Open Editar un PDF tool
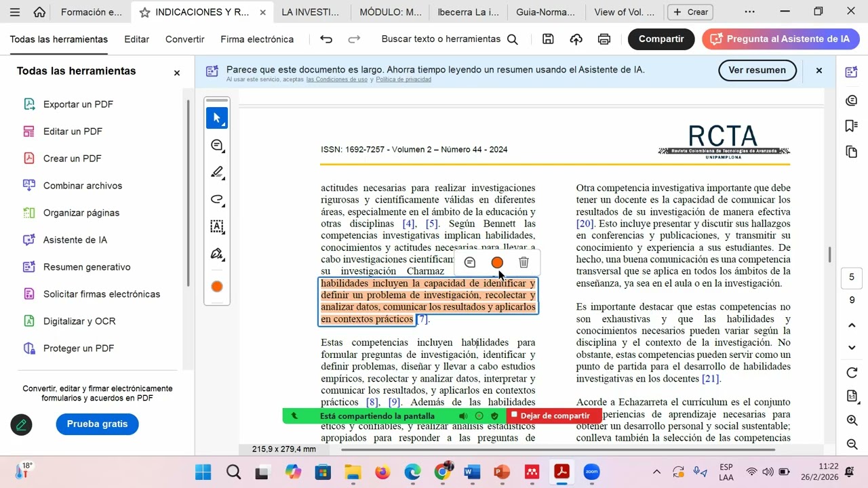The image size is (868, 488). pyautogui.click(x=73, y=131)
